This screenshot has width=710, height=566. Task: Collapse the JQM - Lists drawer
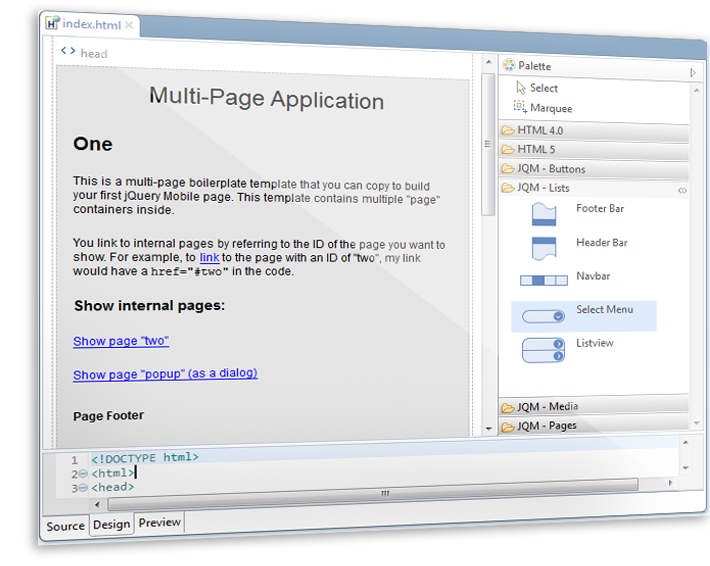point(543,188)
